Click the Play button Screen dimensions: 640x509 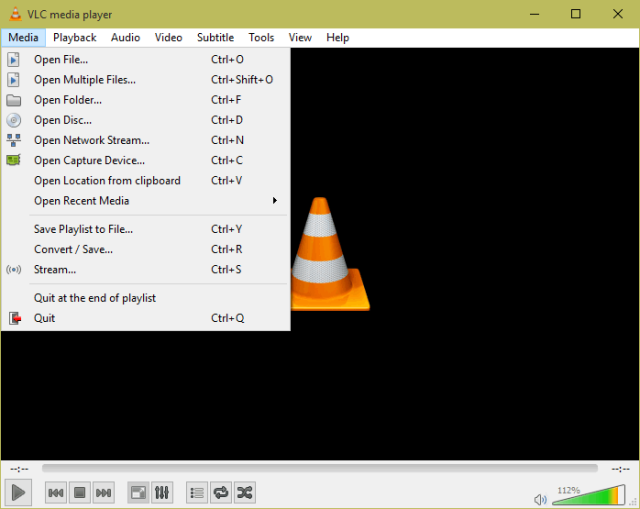pyautogui.click(x=18, y=492)
